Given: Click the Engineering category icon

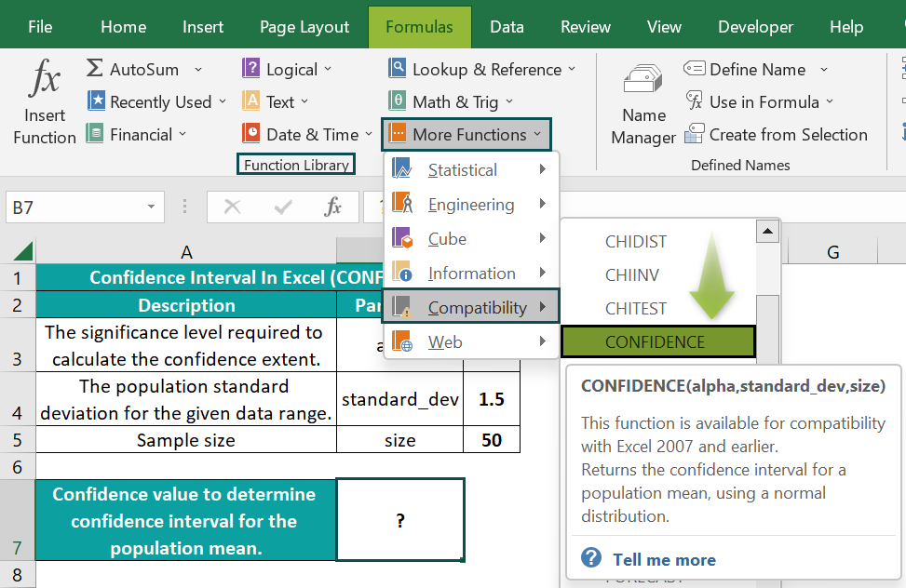Looking at the screenshot, I should (401, 204).
